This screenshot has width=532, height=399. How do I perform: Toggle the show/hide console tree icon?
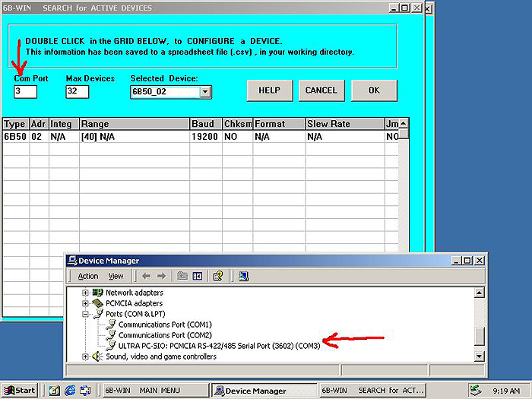tap(198, 276)
